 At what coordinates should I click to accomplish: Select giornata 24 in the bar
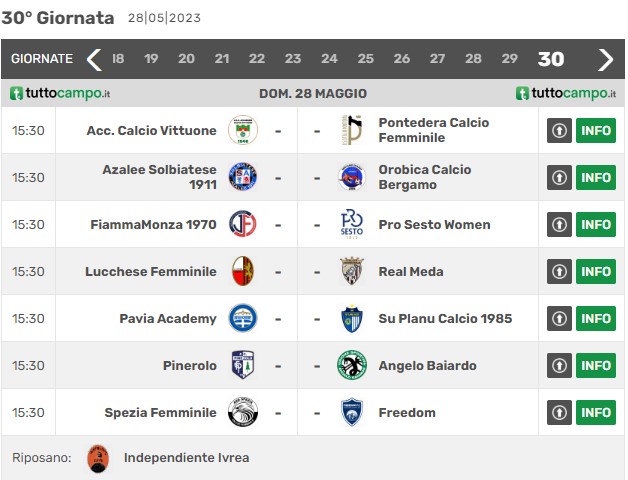pos(329,59)
